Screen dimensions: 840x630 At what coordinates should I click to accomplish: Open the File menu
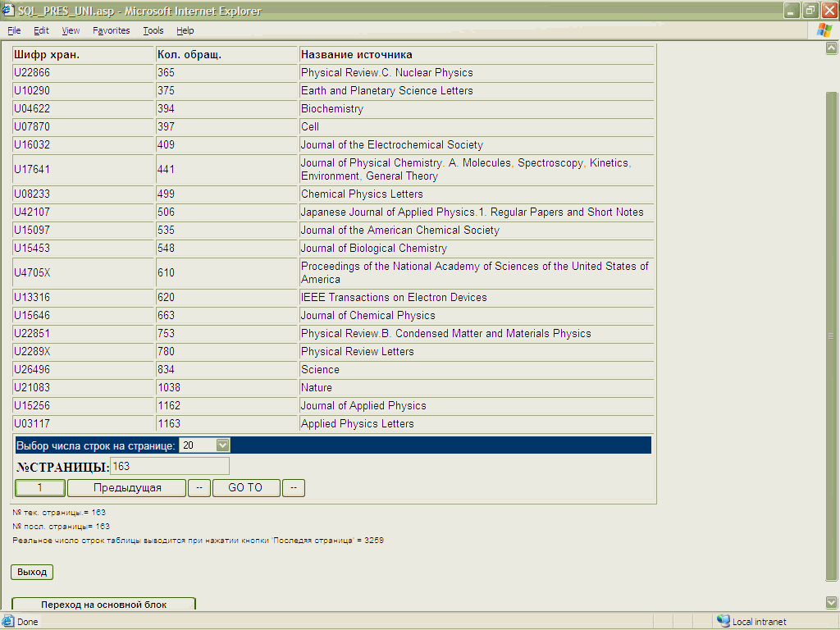click(x=14, y=30)
